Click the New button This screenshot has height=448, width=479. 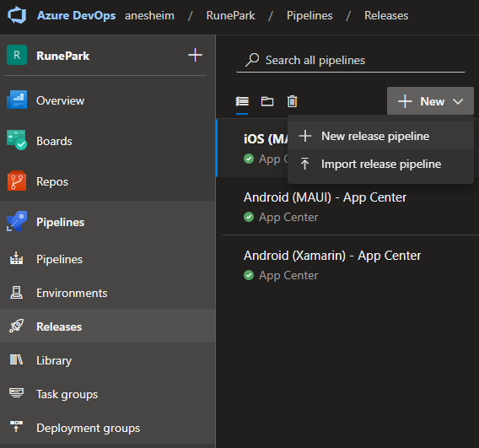[x=430, y=101]
